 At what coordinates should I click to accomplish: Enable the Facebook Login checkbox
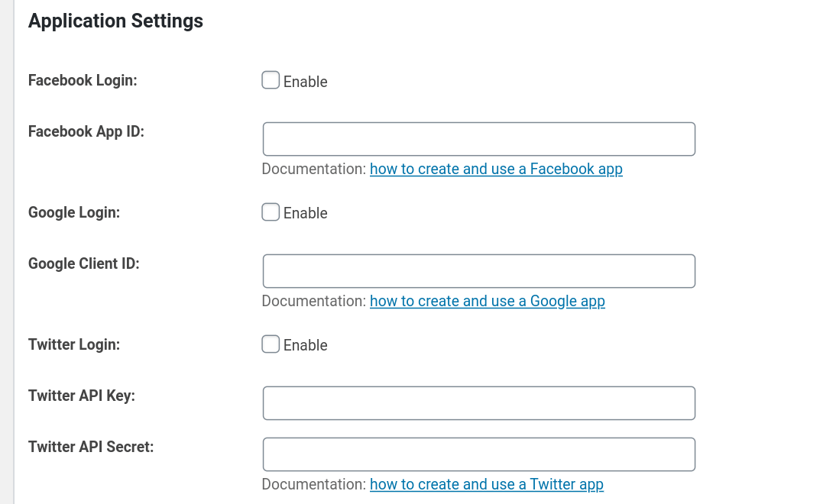[271, 80]
